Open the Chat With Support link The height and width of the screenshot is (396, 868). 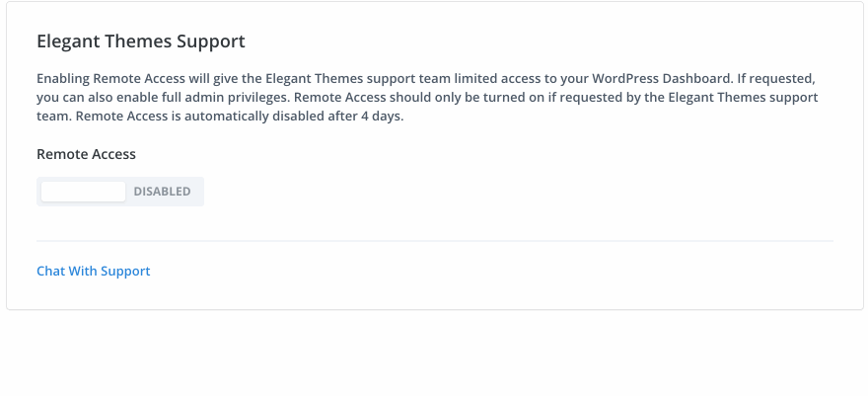[94, 271]
